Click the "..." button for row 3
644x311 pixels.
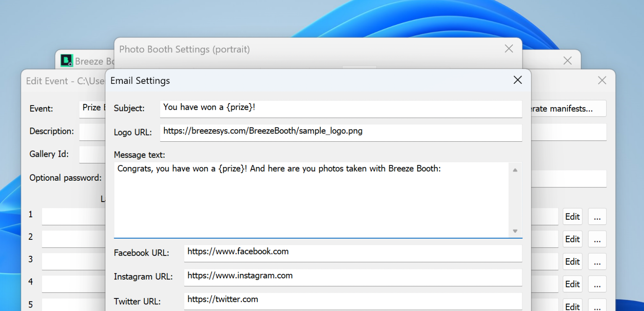tap(597, 262)
